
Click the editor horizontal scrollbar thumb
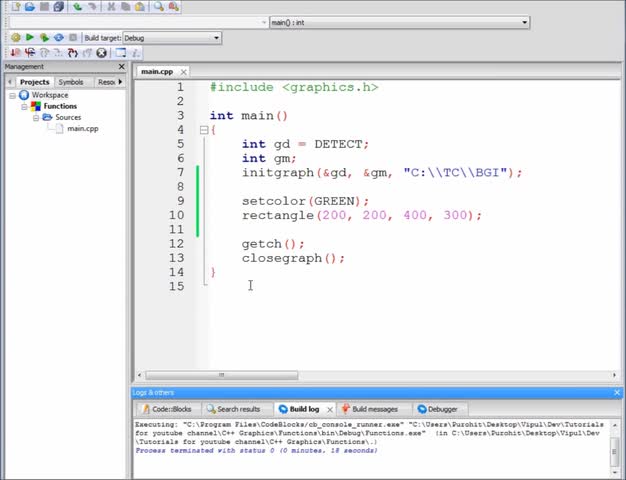222,375
